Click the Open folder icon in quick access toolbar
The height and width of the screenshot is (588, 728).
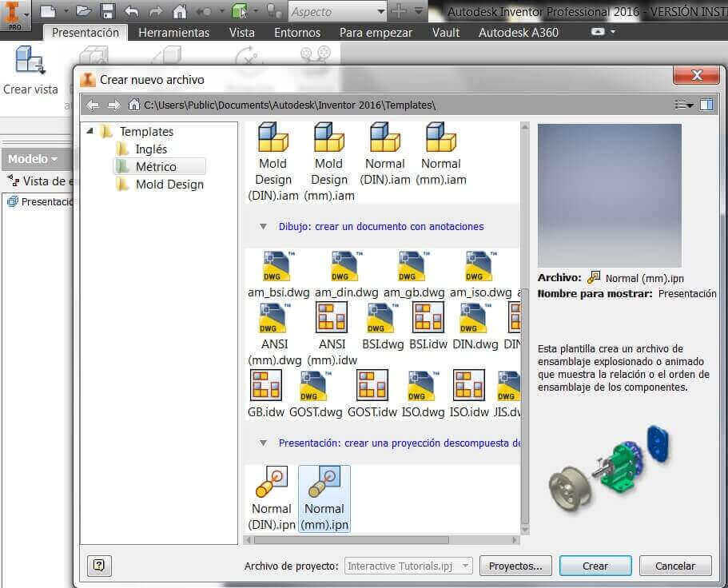(x=84, y=11)
